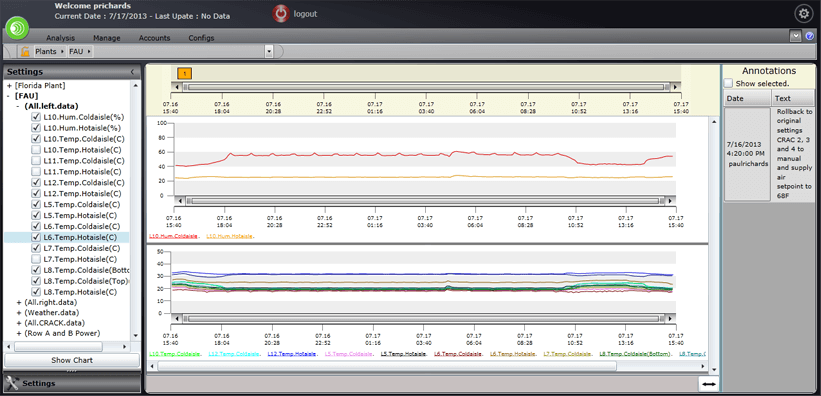Viewport: 821px width, 396px height.
Task: Click the L10.Hum.Coldaisle legend link
Action: [x=173, y=236]
